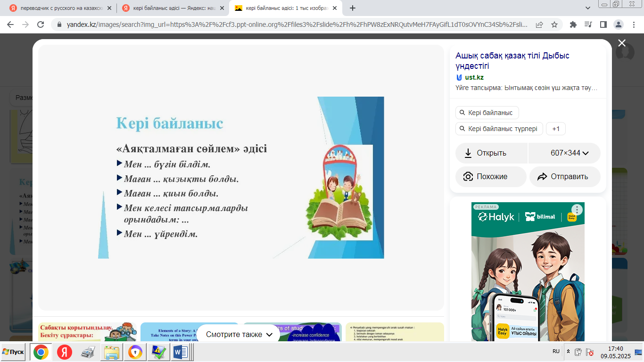Search the 'Кері байланыс' suggestion chip
This screenshot has height=362, width=644.
tap(487, 113)
